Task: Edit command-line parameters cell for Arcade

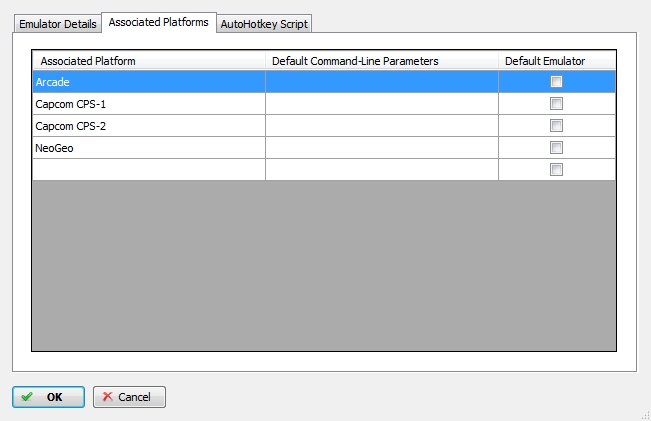Action: [382, 82]
